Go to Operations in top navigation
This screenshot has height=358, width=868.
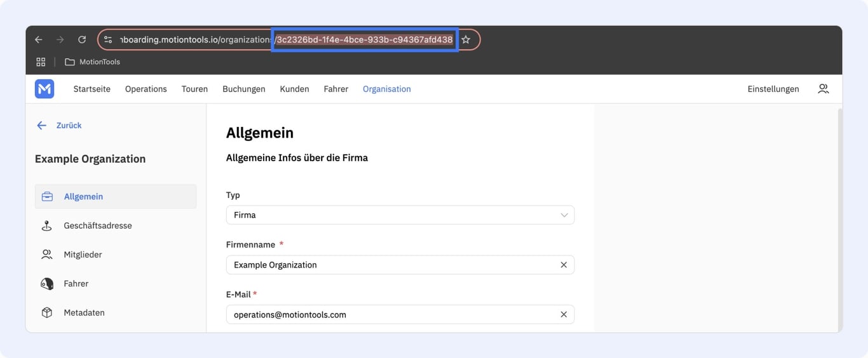146,89
